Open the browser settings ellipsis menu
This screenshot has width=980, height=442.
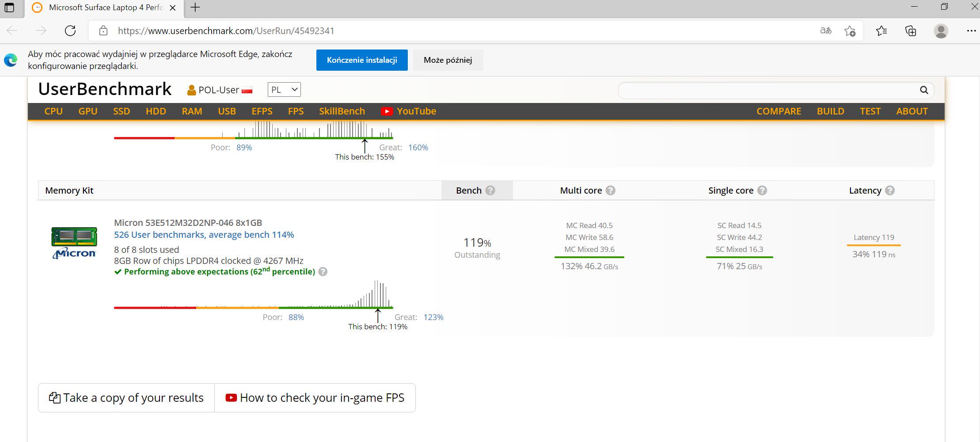pyautogui.click(x=971, y=31)
